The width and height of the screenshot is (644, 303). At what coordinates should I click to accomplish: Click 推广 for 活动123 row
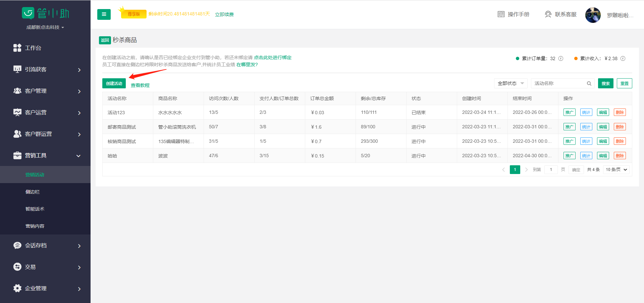coord(570,112)
